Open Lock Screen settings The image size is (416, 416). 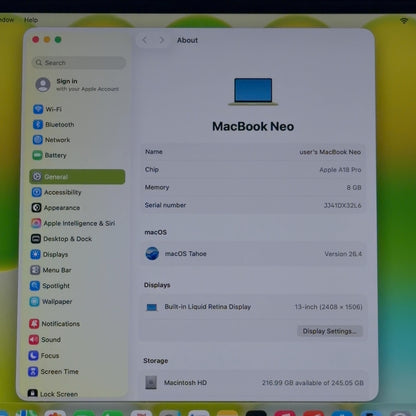pyautogui.click(x=53, y=394)
